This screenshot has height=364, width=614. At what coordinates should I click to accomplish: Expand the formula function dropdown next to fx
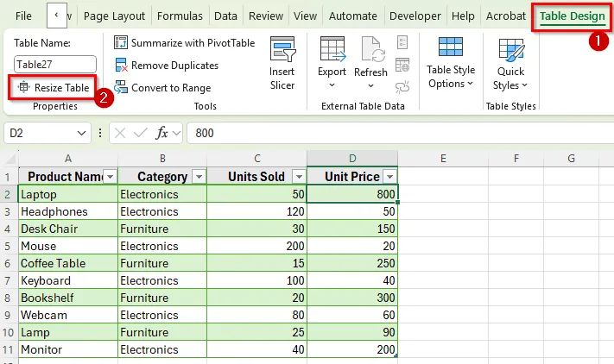(x=177, y=134)
